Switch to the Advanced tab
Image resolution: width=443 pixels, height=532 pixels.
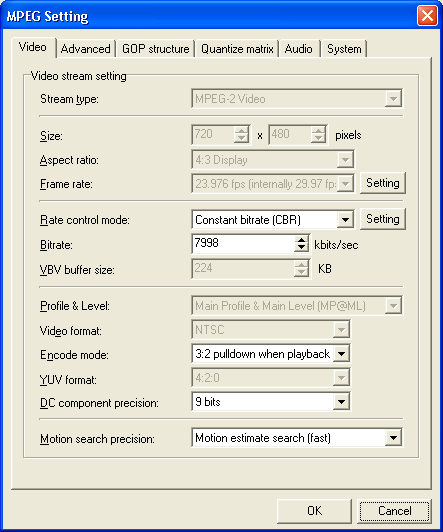coord(86,49)
